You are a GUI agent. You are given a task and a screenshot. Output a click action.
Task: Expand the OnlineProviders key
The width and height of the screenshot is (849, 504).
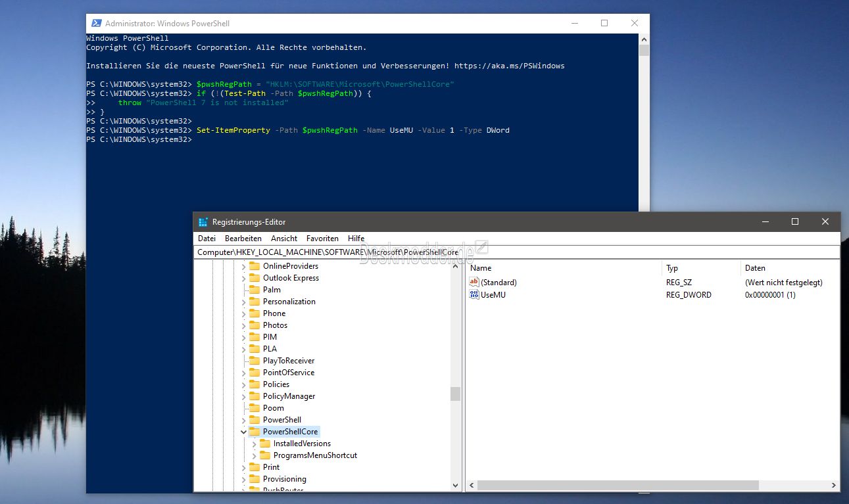point(243,266)
